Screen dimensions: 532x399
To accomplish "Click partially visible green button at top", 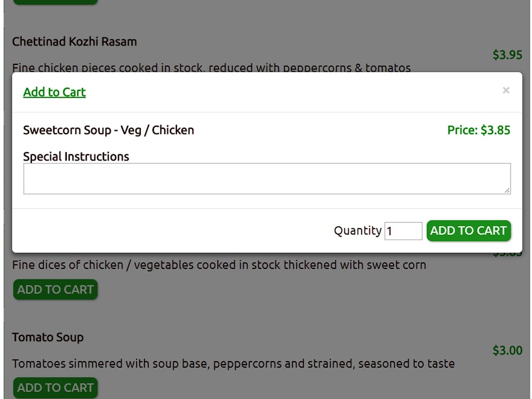I will click(x=55, y=1).
